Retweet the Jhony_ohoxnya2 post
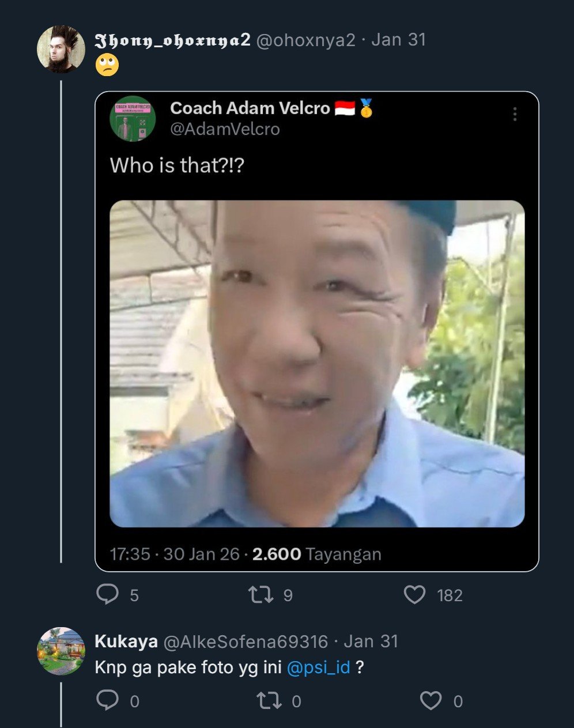Viewport: 574px width, 728px height. tap(260, 594)
